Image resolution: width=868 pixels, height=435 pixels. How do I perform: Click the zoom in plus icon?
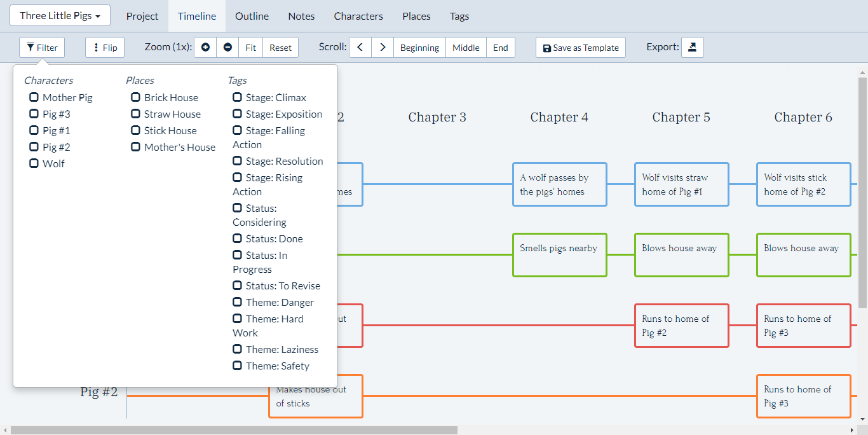click(205, 48)
